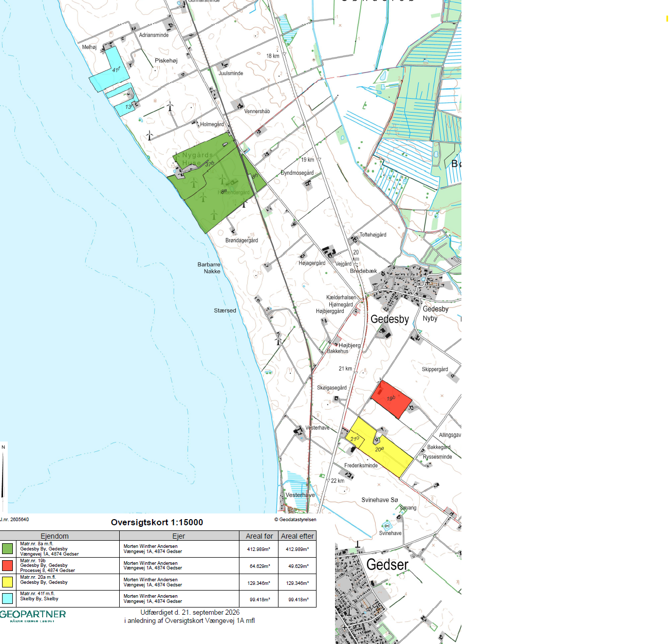Select the cyan legend swatch for Matr.nr. 41f
Image resolution: width=669 pixels, height=644 pixels.
coord(7,598)
